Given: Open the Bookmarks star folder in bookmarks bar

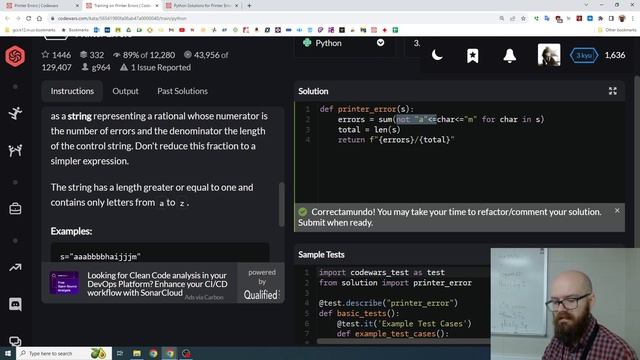Looking at the screenshot, I should point(75,30).
